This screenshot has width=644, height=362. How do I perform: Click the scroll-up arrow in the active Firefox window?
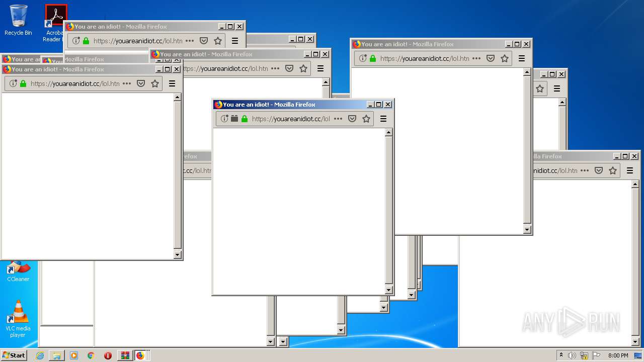pyautogui.click(x=388, y=132)
